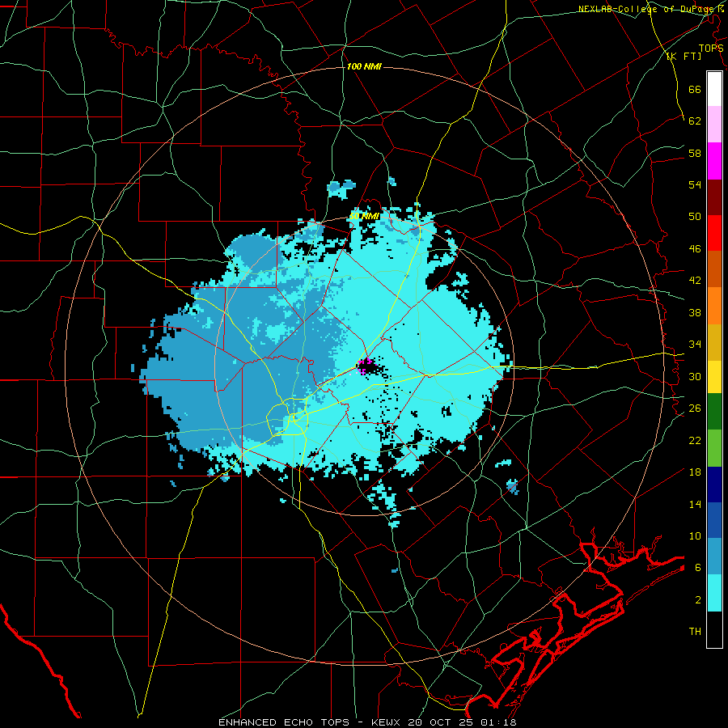Click the 42 legend value
728x728 pixels.
coord(695,281)
